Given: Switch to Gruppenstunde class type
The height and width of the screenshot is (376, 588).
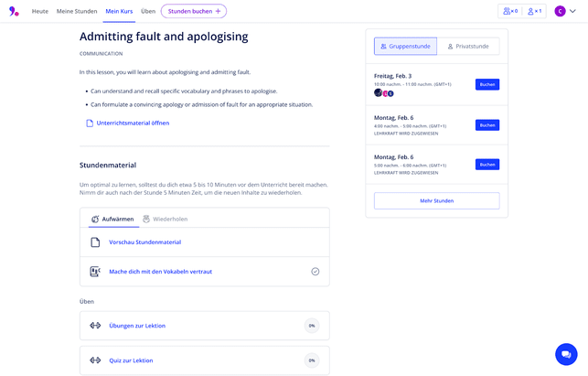Looking at the screenshot, I should [405, 46].
